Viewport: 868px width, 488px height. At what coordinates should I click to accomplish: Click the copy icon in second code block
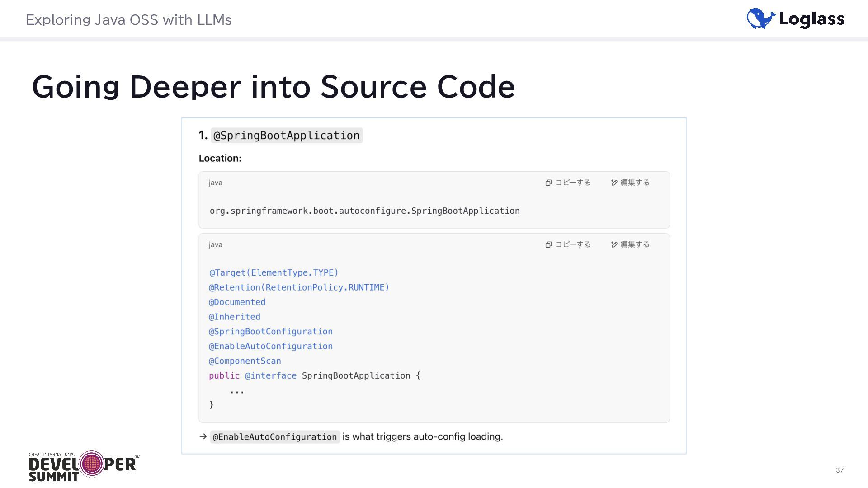[548, 244]
